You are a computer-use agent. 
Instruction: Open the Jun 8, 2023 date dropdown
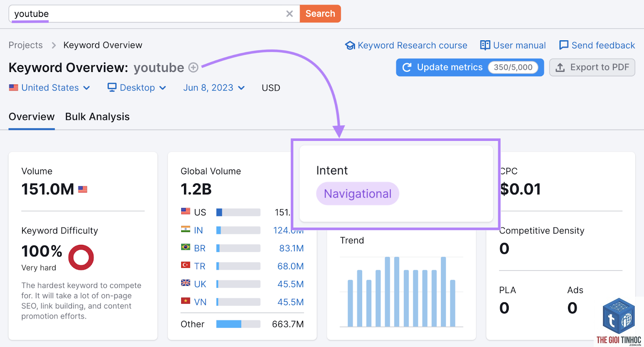point(214,88)
